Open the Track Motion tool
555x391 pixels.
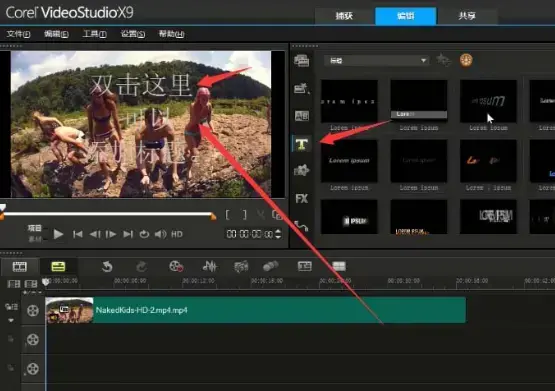pos(271,266)
